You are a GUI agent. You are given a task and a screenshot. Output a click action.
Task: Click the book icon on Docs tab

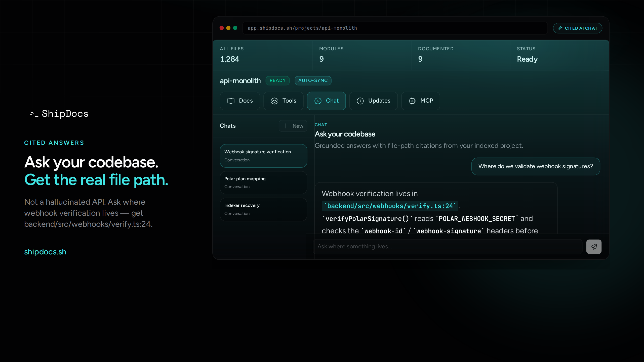click(231, 101)
